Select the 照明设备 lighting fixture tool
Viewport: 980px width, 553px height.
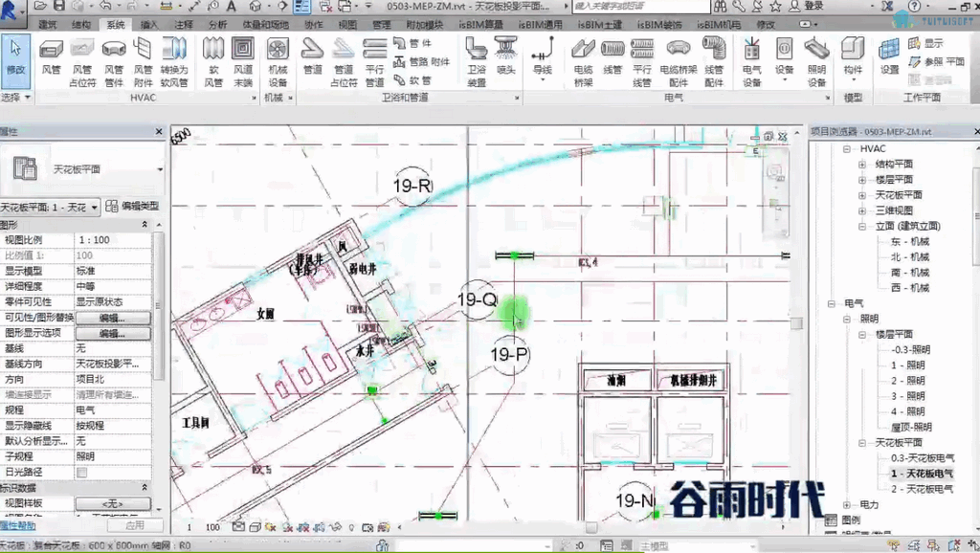point(817,62)
